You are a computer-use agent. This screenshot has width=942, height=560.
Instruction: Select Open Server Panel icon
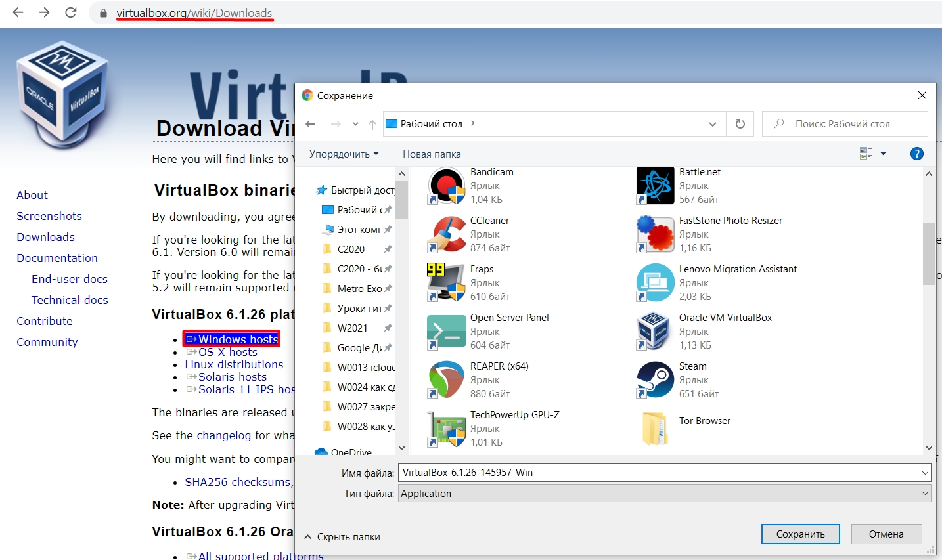point(447,332)
